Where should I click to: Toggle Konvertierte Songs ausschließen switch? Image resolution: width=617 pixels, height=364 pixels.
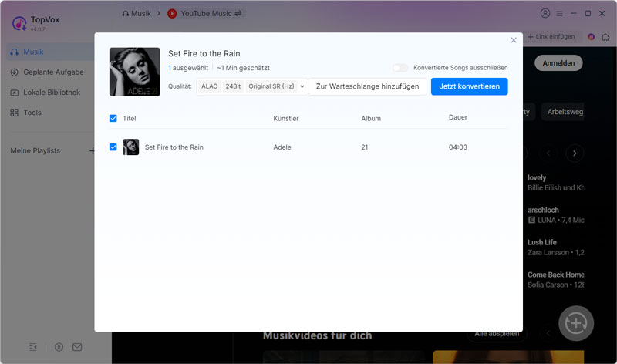point(400,68)
